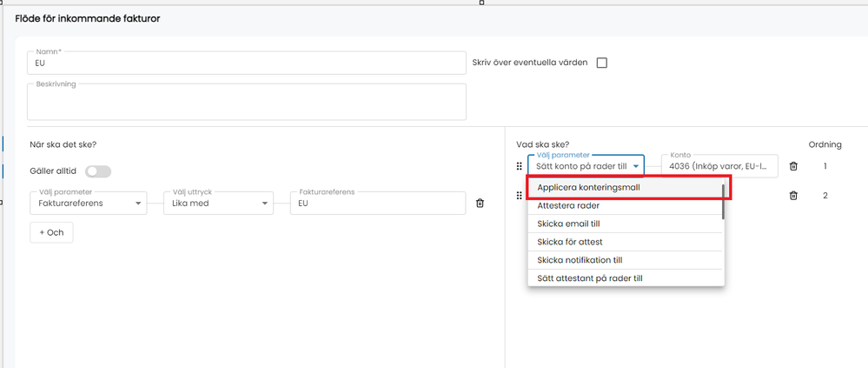Add another condition with + Och button

[51, 233]
